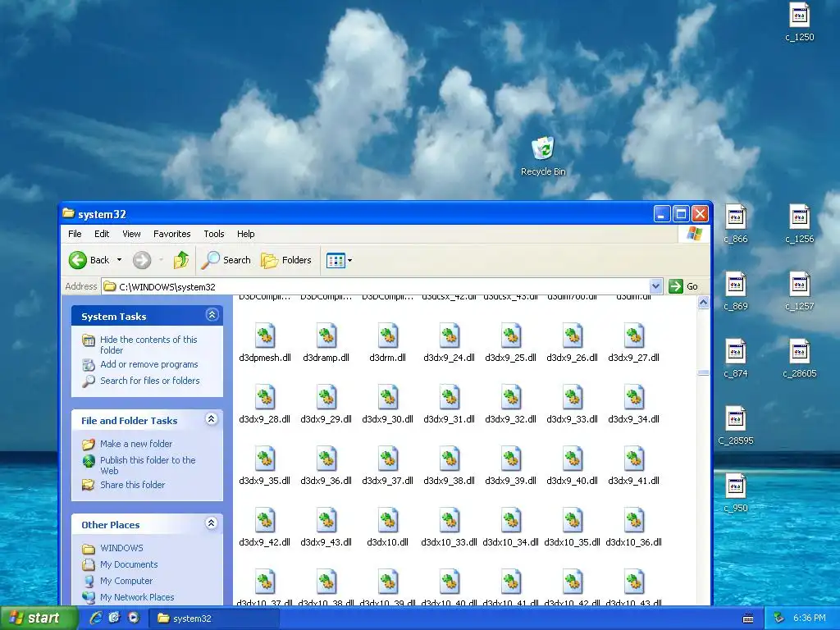Click the Search toolbar button

[226, 260]
